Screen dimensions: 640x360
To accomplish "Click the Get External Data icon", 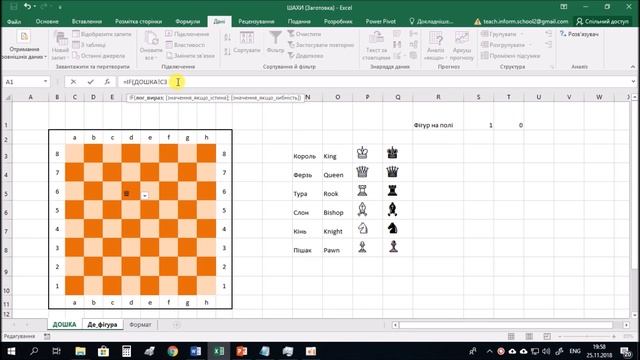I will [x=24, y=37].
